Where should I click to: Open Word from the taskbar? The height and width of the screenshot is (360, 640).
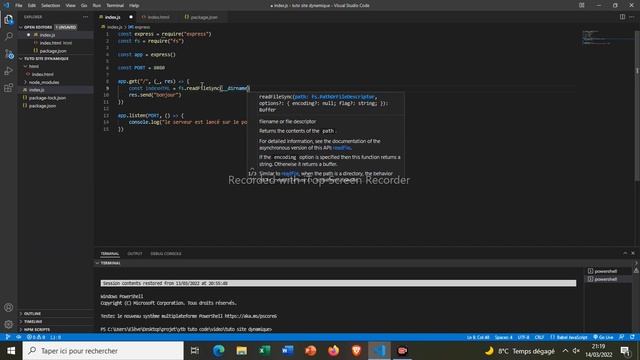pos(288,351)
